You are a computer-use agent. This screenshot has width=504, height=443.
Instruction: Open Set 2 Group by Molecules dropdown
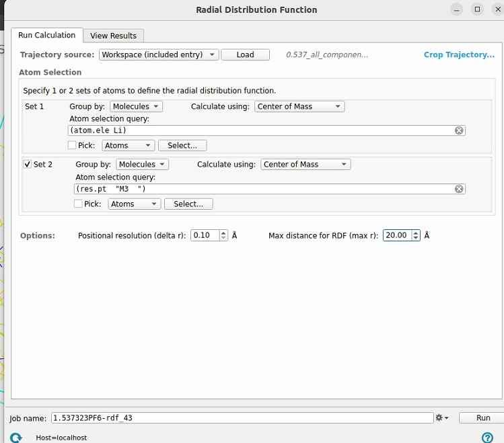(x=143, y=164)
